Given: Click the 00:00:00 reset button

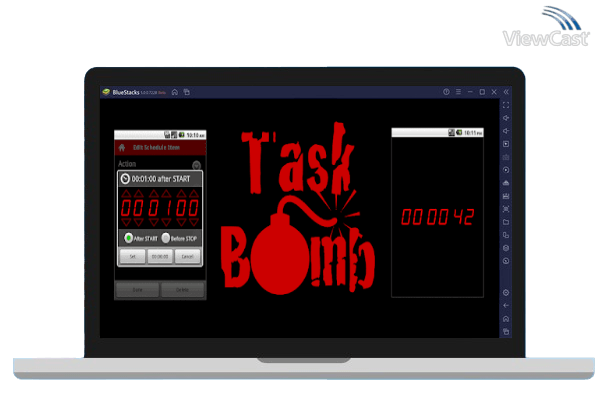Looking at the screenshot, I should tap(160, 256).
